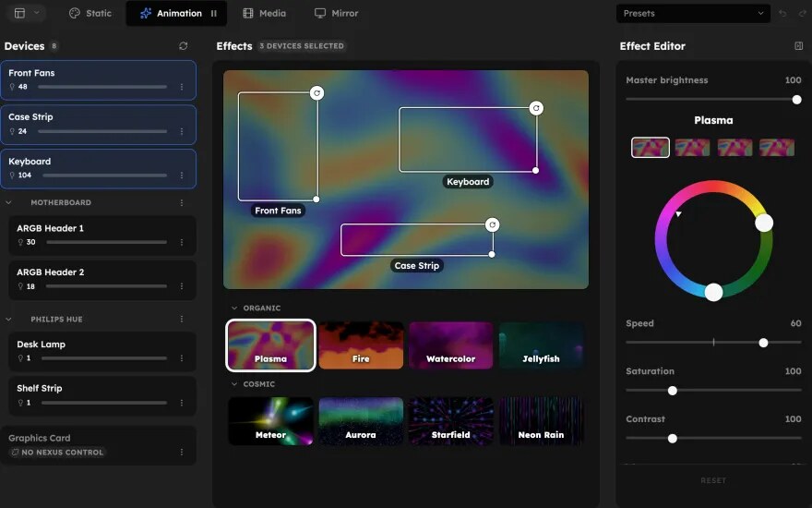
Task: Refresh the Devices list
Action: (184, 46)
